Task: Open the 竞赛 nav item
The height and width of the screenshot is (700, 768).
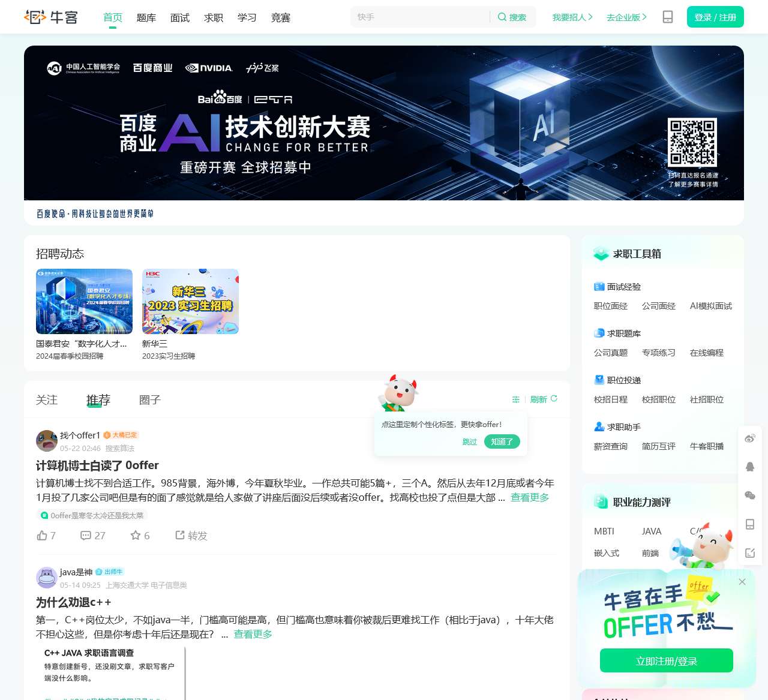Action: [281, 18]
